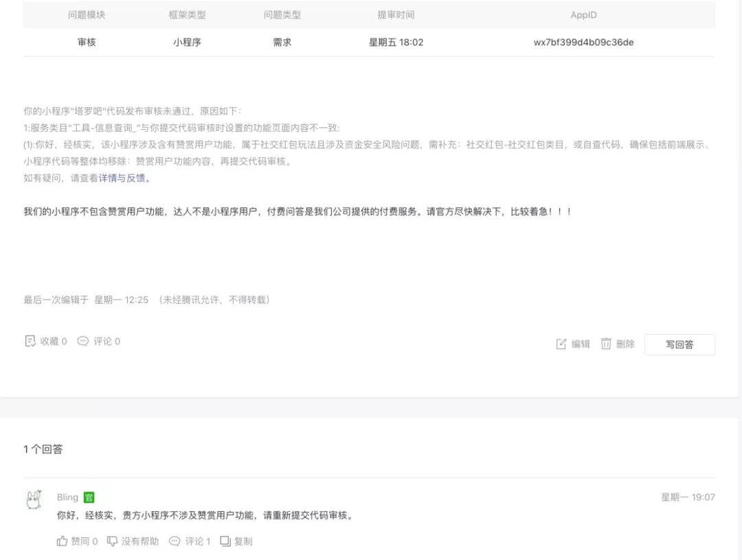Open the question's 评论 0 comment bubble

click(x=83, y=341)
